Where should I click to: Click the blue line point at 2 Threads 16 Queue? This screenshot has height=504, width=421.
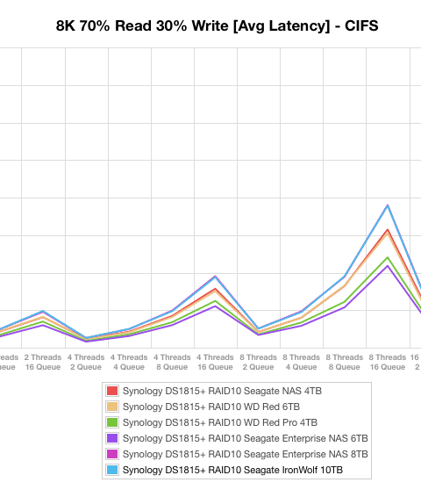(43, 311)
